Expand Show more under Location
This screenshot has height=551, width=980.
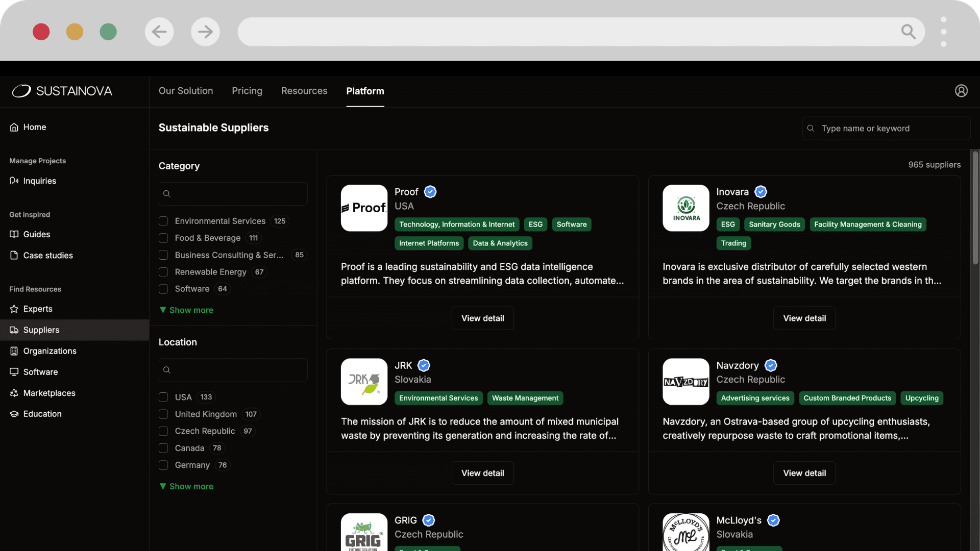[186, 486]
